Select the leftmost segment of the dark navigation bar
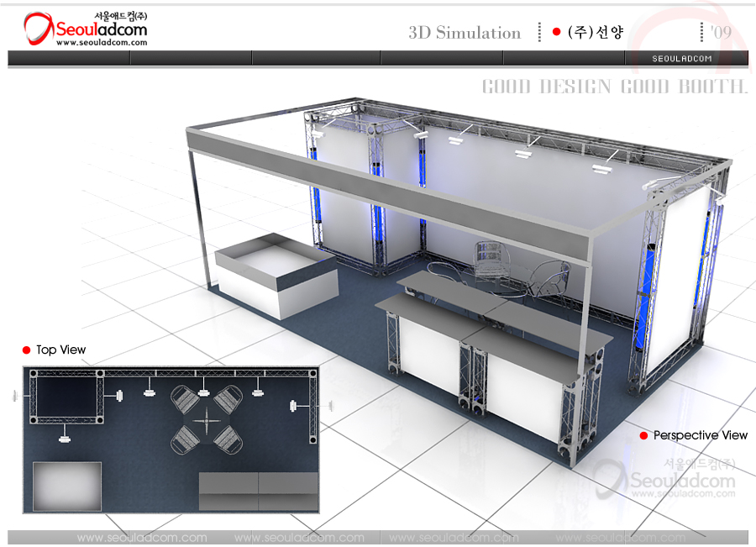This screenshot has height=547, width=756. click(69, 58)
